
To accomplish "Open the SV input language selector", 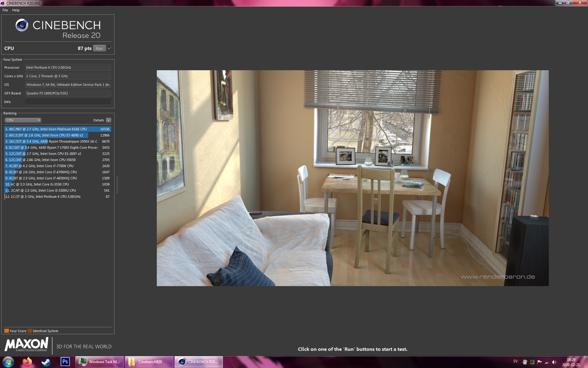I will pyautogui.click(x=515, y=361).
